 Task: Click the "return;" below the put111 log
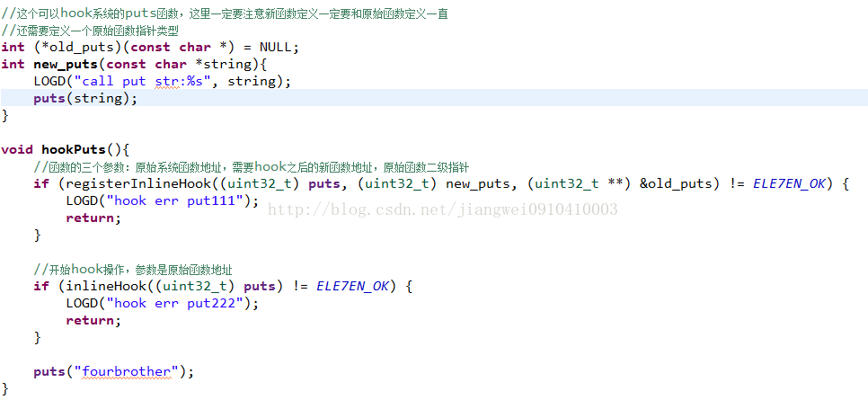pyautogui.click(x=93, y=218)
